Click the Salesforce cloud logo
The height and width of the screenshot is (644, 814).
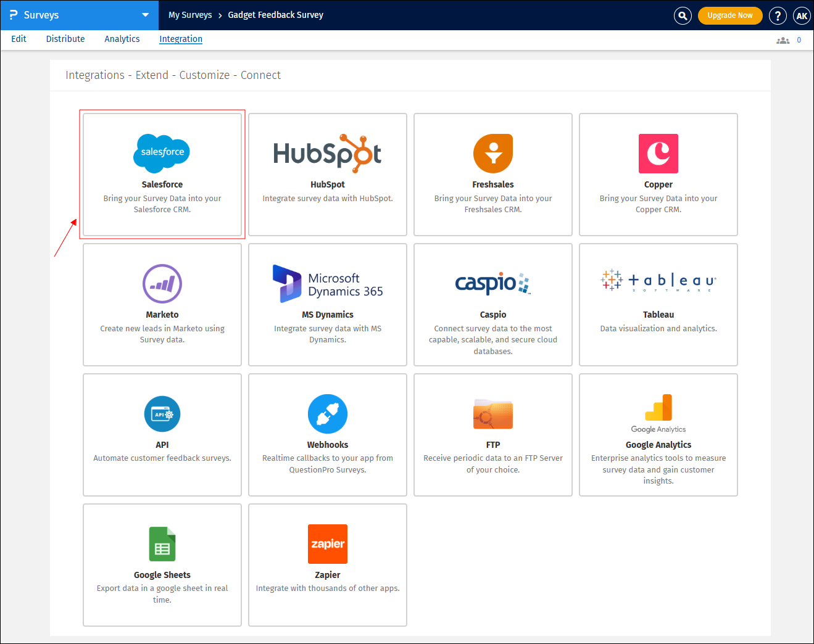pyautogui.click(x=162, y=152)
